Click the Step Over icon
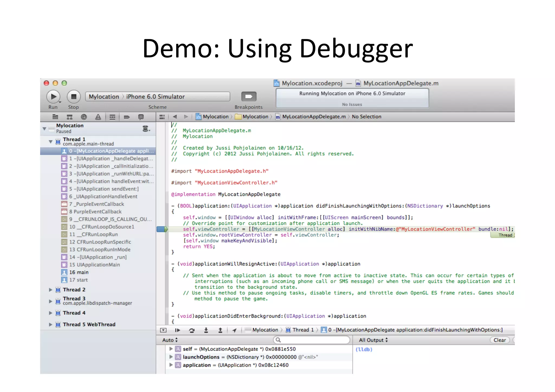The height and width of the screenshot is (392, 555). [192, 330]
